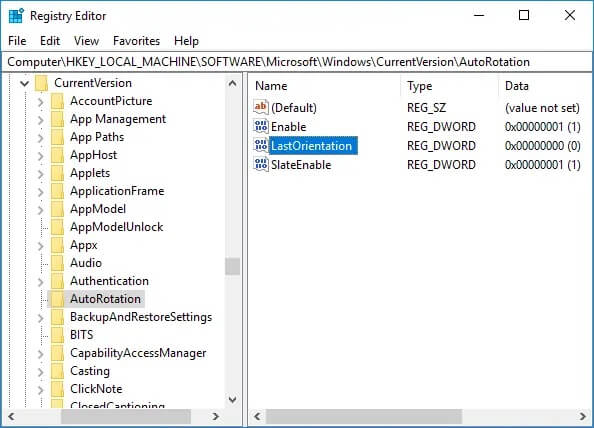Click the SlateEnable DWORD value icon
The height and width of the screenshot is (428, 594).
[261, 164]
